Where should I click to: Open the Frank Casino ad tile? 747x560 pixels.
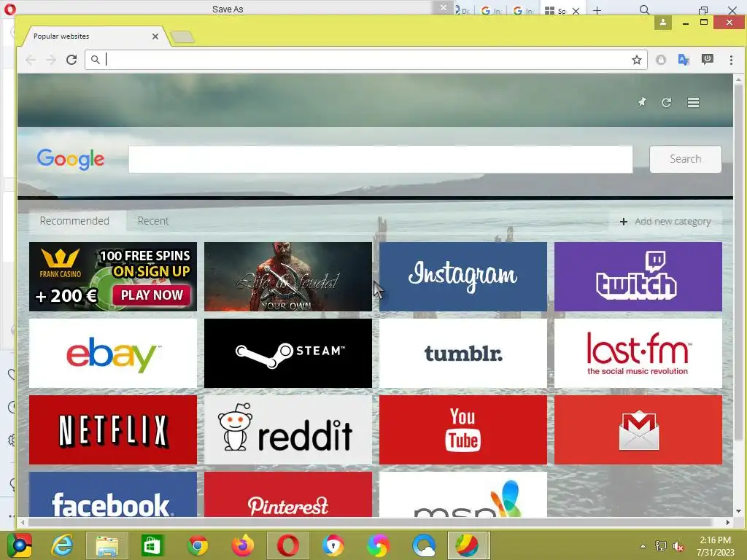click(x=113, y=276)
